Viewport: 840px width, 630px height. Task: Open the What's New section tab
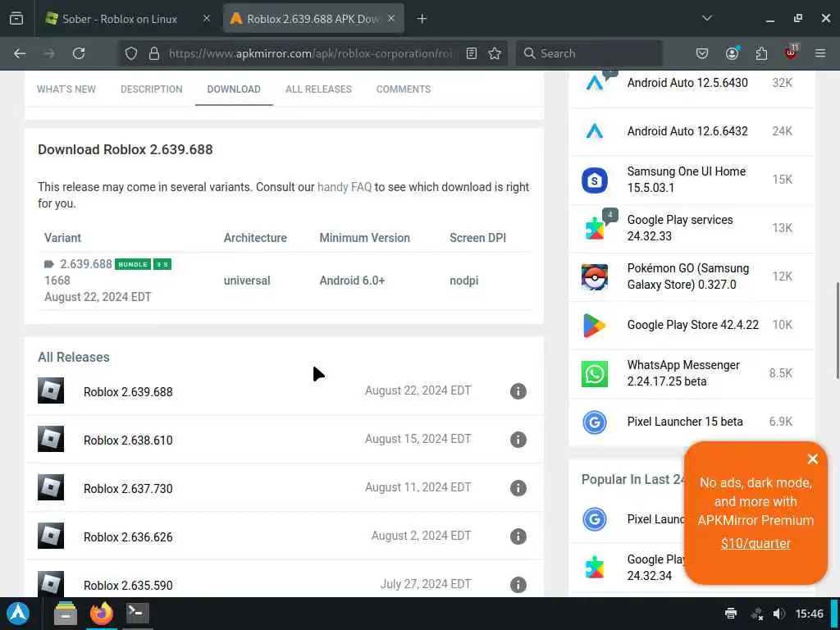[66, 89]
